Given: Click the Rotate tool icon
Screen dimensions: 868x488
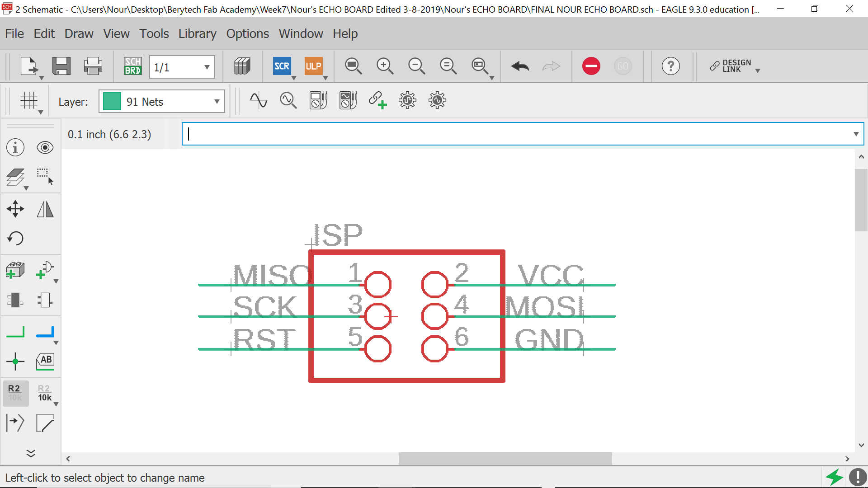Looking at the screenshot, I should 15,238.
